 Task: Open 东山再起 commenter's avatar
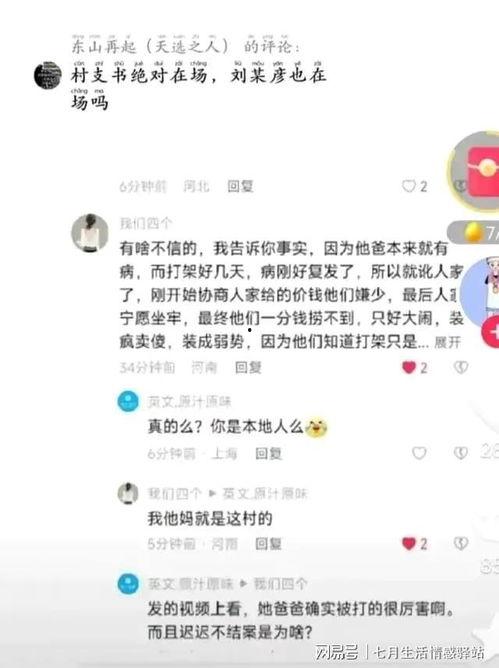pyautogui.click(x=48, y=75)
